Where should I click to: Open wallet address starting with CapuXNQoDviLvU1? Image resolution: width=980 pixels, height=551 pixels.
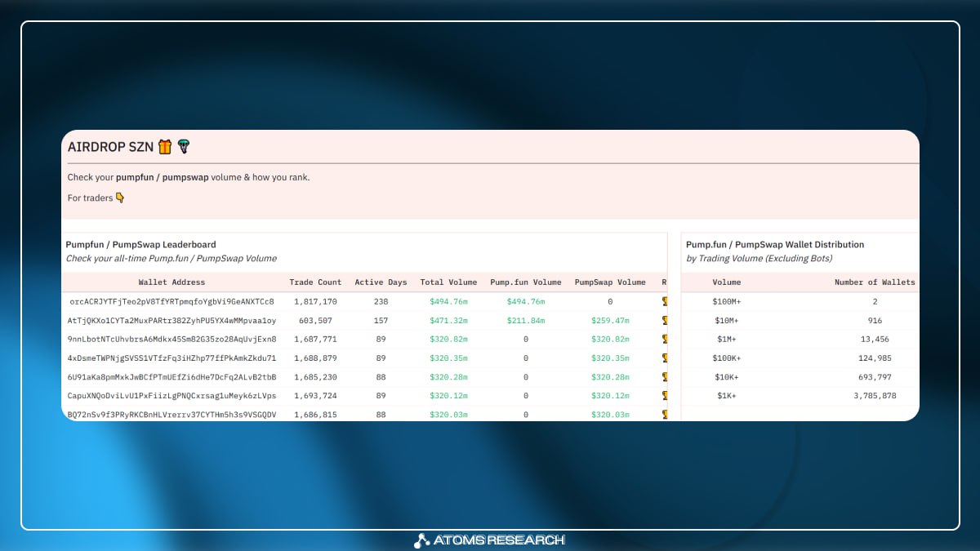pyautogui.click(x=171, y=396)
